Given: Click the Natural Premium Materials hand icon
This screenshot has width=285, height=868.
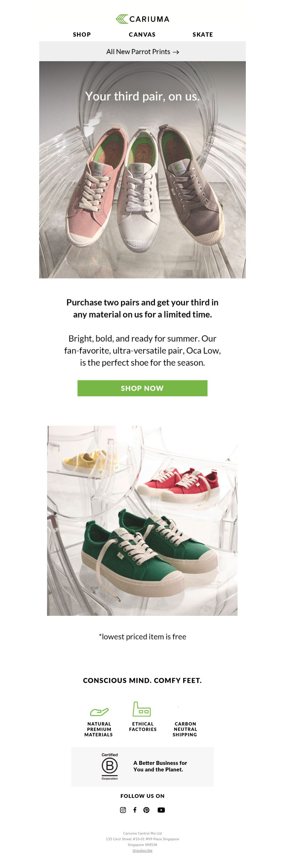Looking at the screenshot, I should [x=99, y=711].
